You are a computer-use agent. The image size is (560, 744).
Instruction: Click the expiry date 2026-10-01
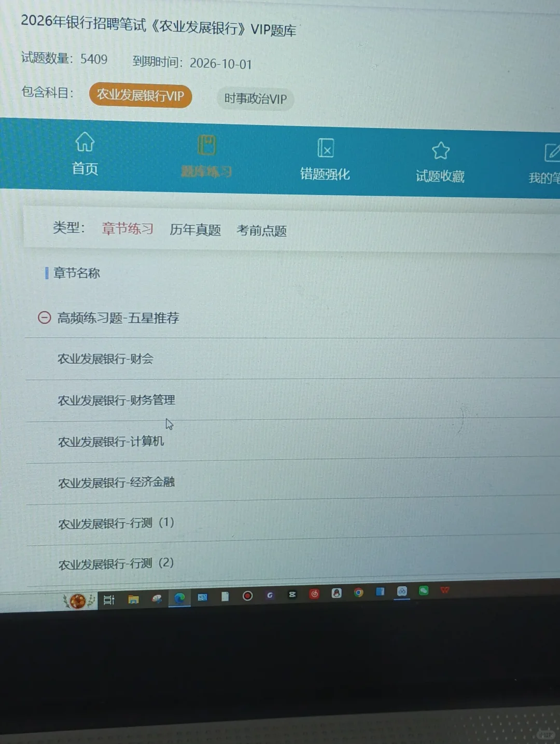pyautogui.click(x=220, y=63)
